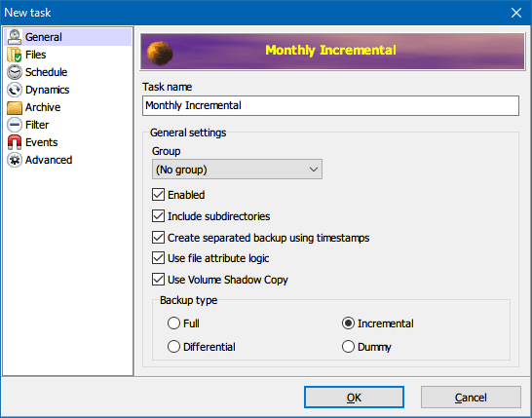Image resolution: width=532 pixels, height=418 pixels.
Task: Choose Differential backup type
Action: point(173,347)
